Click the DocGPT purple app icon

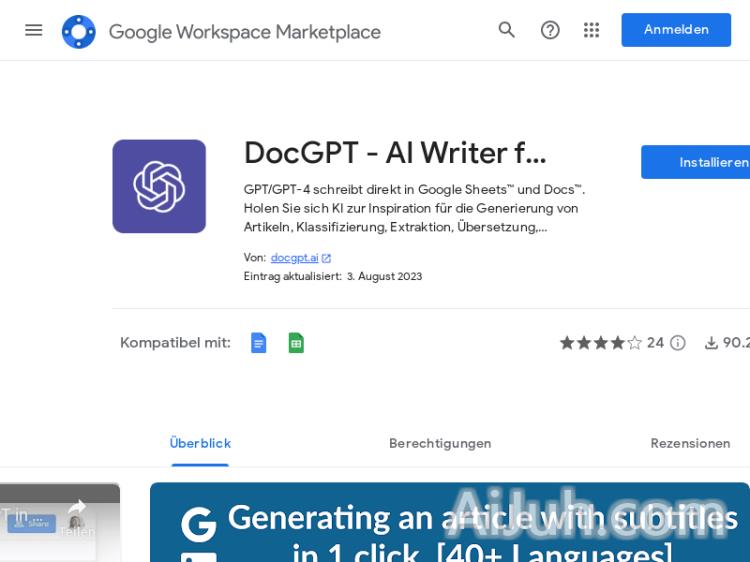click(159, 187)
